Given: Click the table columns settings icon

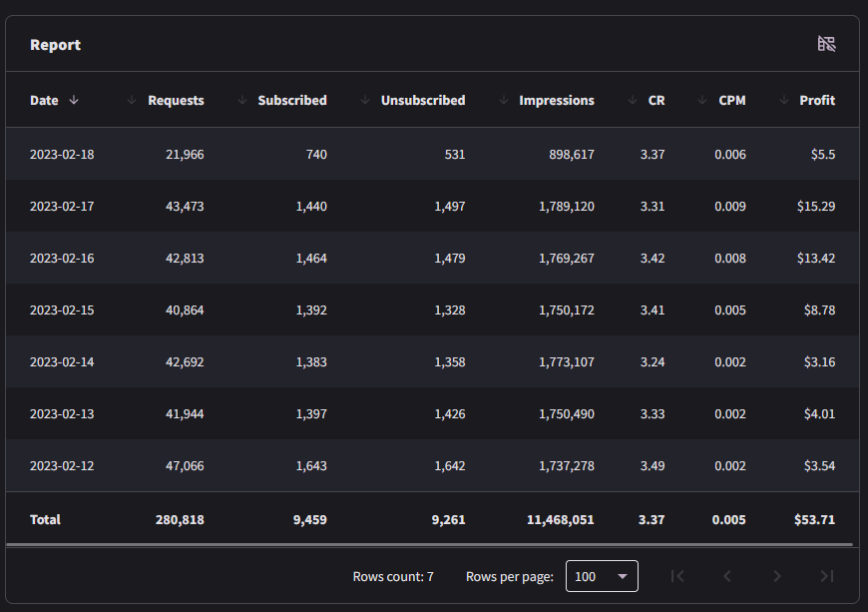Looking at the screenshot, I should click(x=826, y=44).
